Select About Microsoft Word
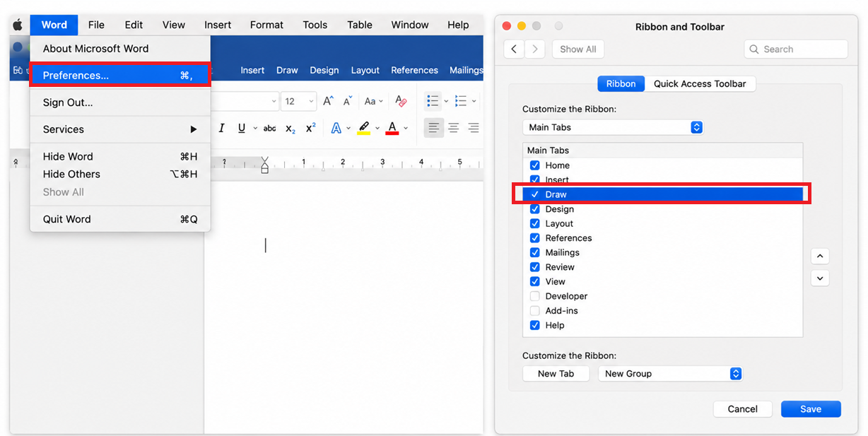The height and width of the screenshot is (436, 868). point(120,49)
